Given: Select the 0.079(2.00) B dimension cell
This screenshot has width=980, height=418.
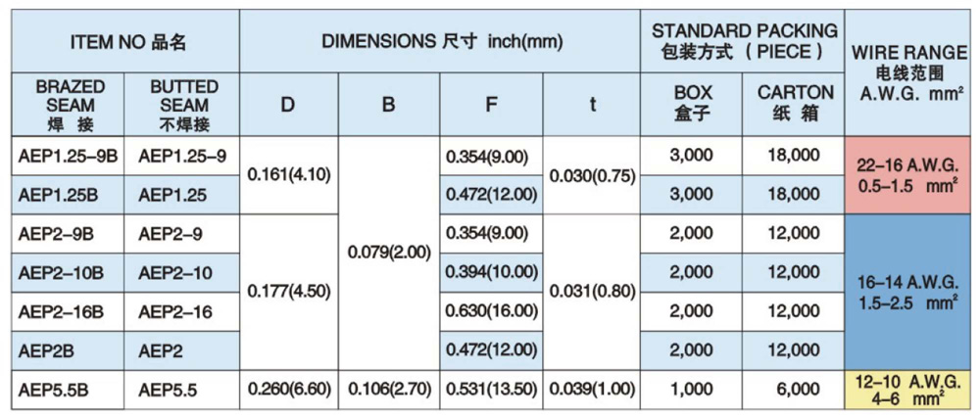Looking at the screenshot, I should tap(389, 253).
